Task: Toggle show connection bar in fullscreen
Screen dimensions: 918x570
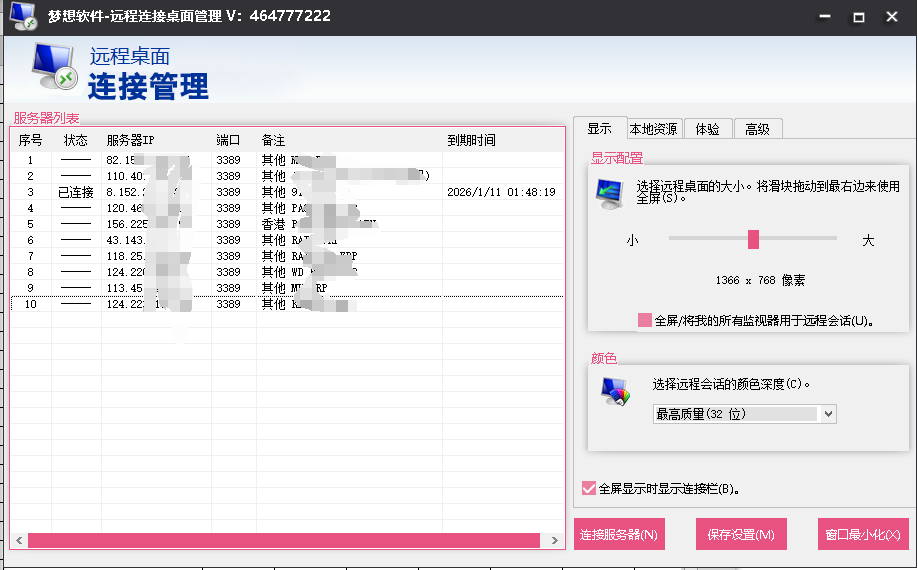Action: pos(589,489)
